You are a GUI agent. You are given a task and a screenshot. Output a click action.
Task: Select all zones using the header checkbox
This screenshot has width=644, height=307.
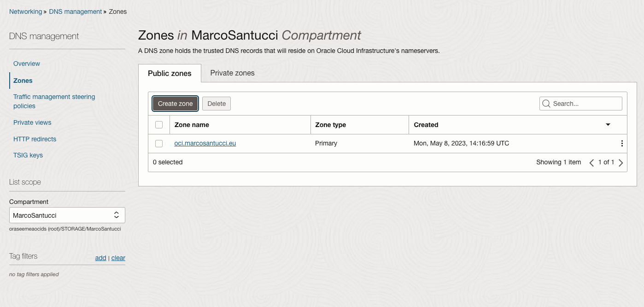tap(159, 124)
